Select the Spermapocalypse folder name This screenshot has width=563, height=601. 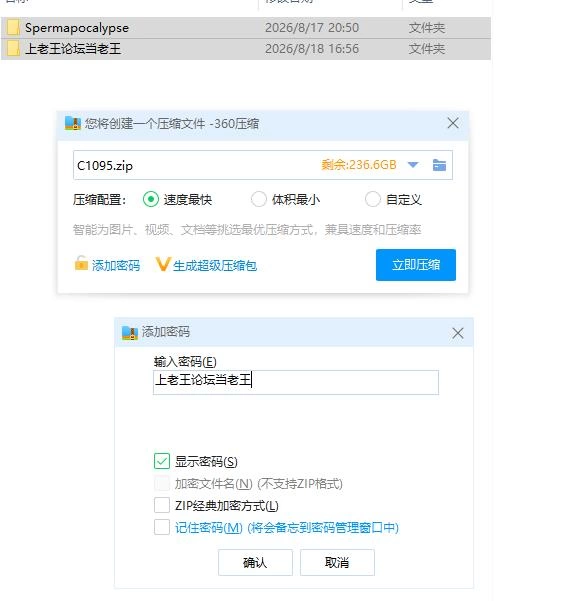77,28
